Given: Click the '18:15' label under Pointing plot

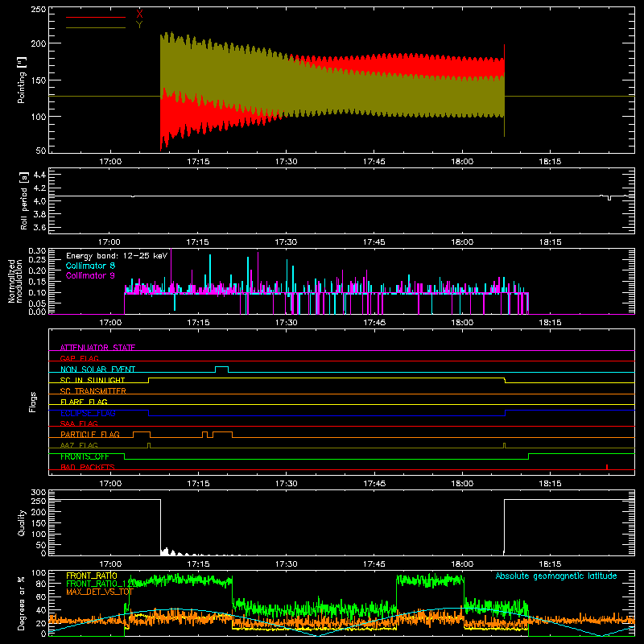Looking at the screenshot, I should click(551, 162).
